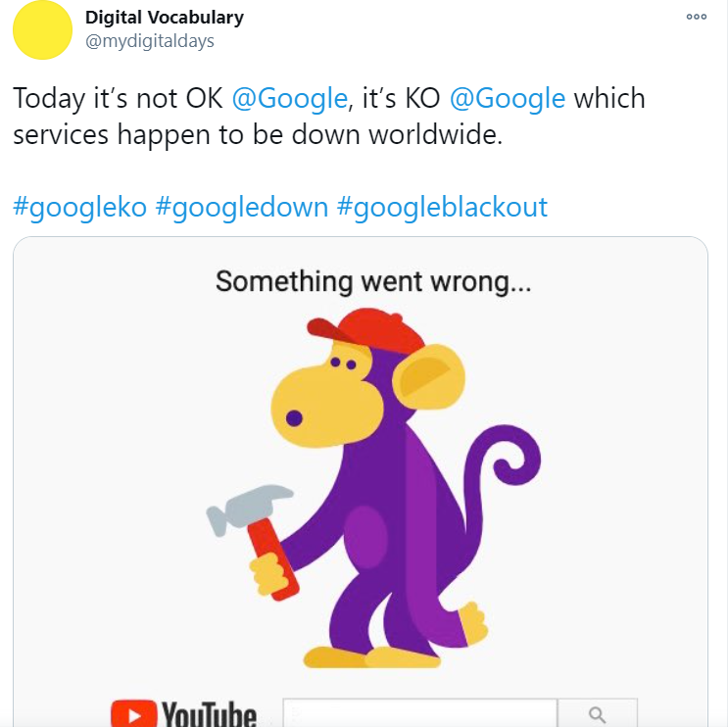Follow the #googledown hashtag
Image resolution: width=728 pixels, height=727 pixels.
coord(241,207)
